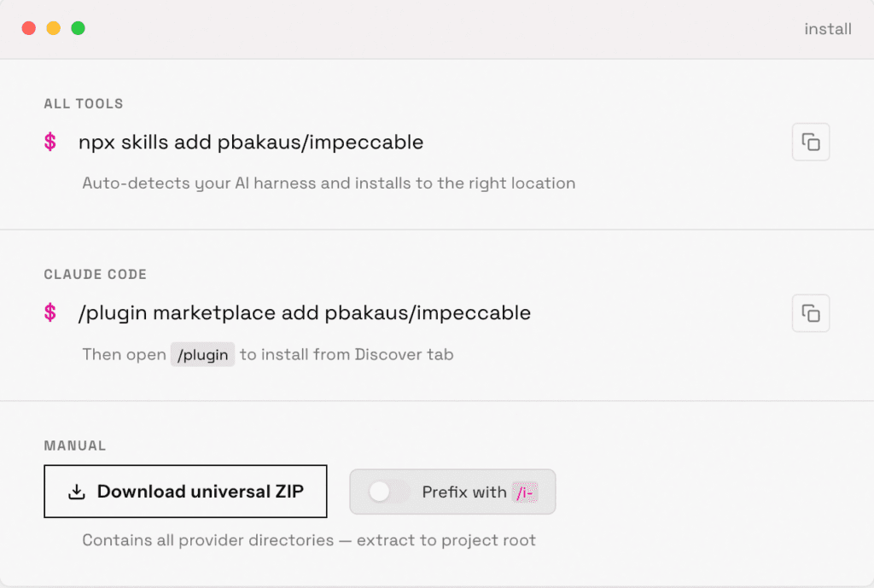Close the install window with red button
Screen dimensions: 874x588
tap(29, 28)
